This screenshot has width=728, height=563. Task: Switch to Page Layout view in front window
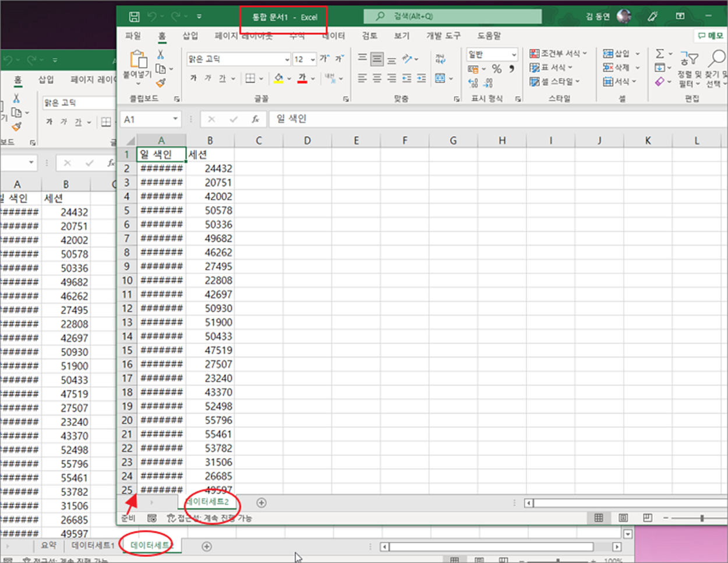[623, 518]
